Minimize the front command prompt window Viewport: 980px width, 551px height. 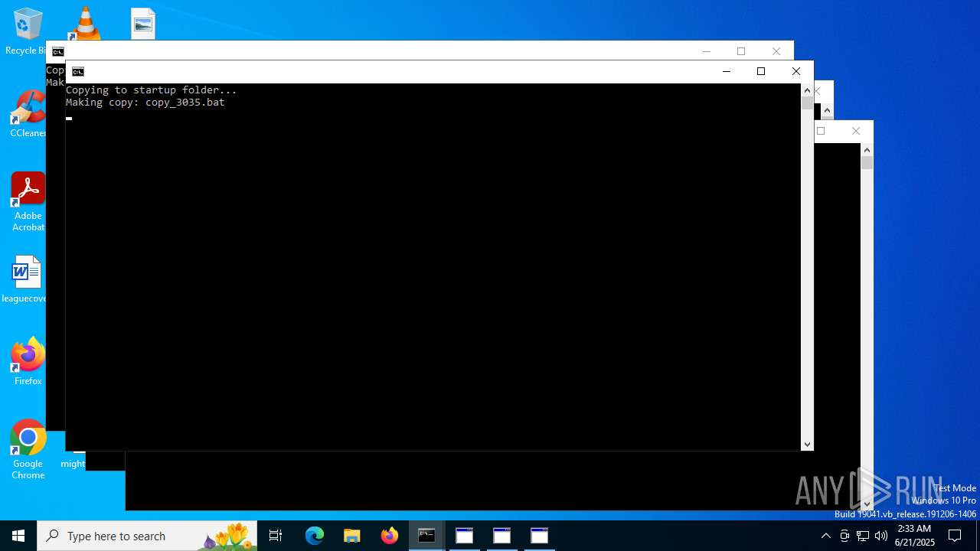tap(726, 72)
